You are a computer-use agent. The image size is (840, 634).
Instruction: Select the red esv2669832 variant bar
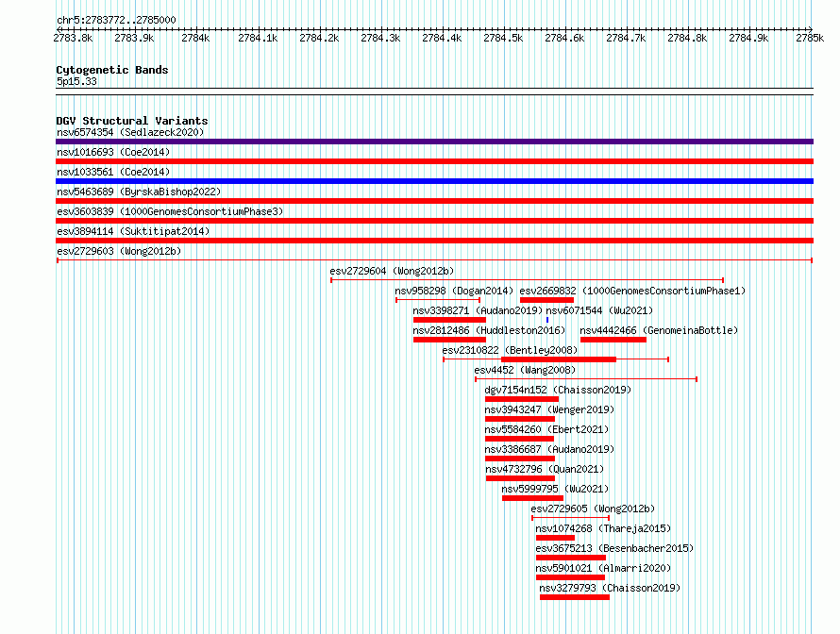[x=546, y=300]
